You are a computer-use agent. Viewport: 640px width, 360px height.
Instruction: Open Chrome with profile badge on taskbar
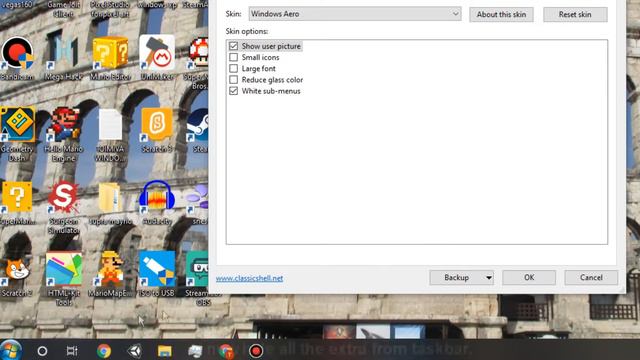click(226, 351)
